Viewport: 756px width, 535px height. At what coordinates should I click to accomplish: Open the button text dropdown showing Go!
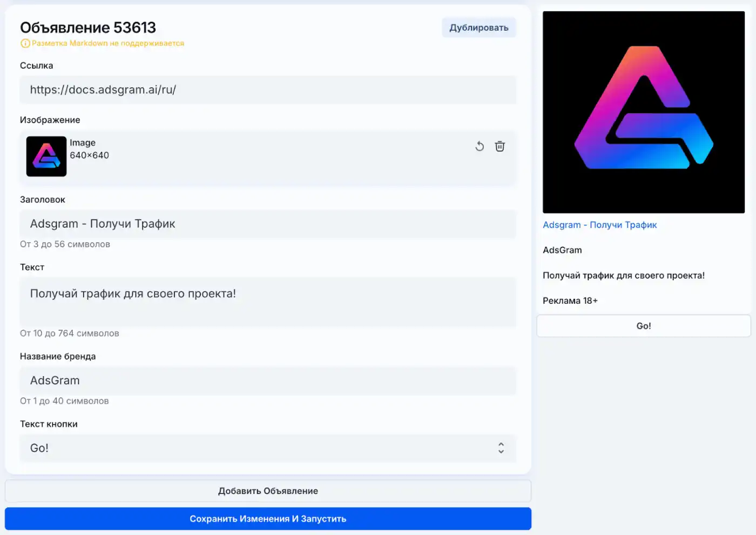[268, 449]
